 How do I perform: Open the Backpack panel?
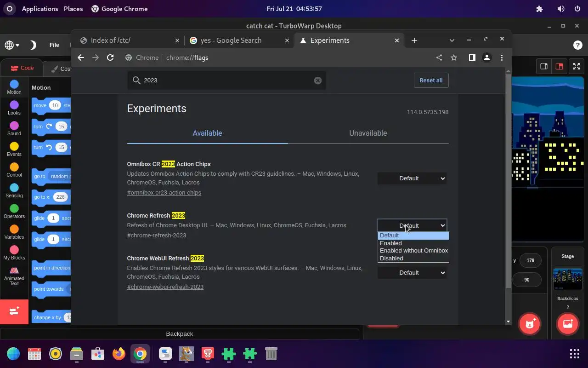(180, 333)
